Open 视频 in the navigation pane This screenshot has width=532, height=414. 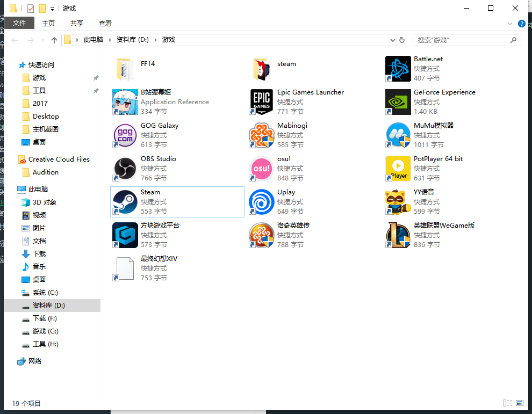pos(39,215)
